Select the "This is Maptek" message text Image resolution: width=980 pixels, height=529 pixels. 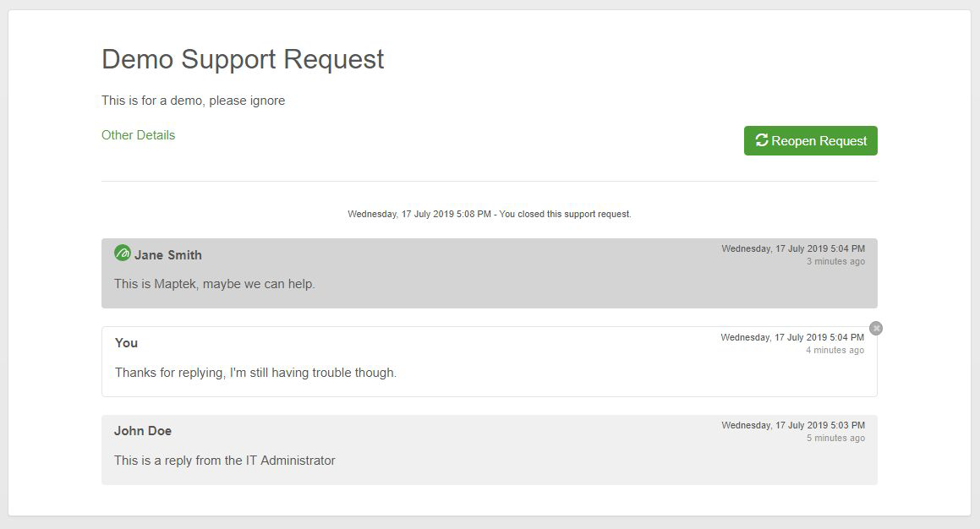tap(214, 284)
